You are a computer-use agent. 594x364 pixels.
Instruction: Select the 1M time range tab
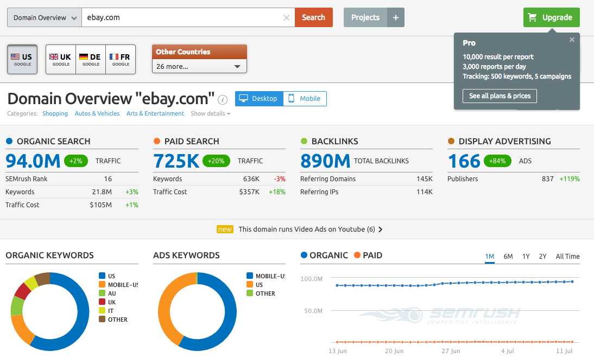point(489,257)
